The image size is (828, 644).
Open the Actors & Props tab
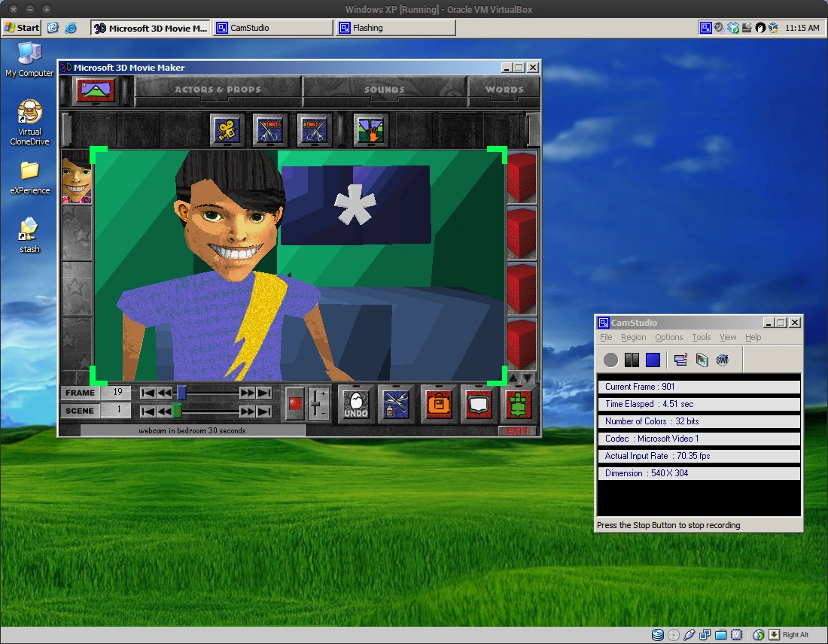pos(218,90)
